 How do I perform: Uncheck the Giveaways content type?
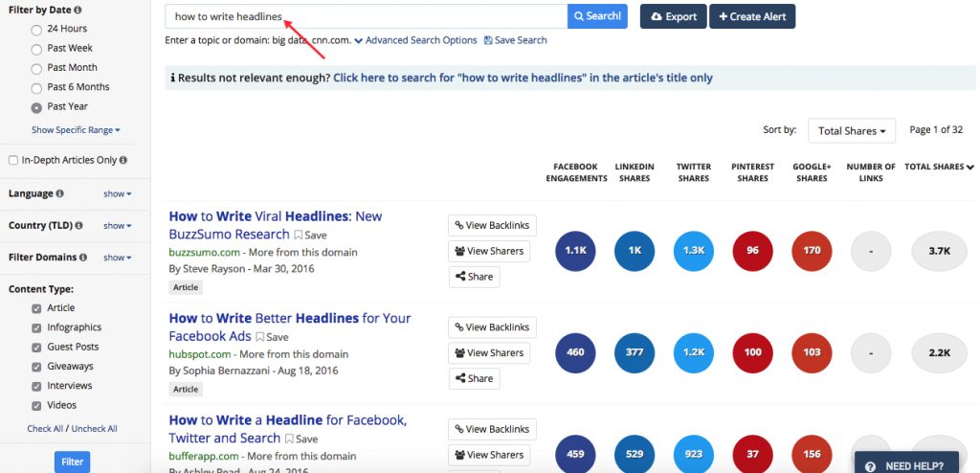(x=36, y=367)
